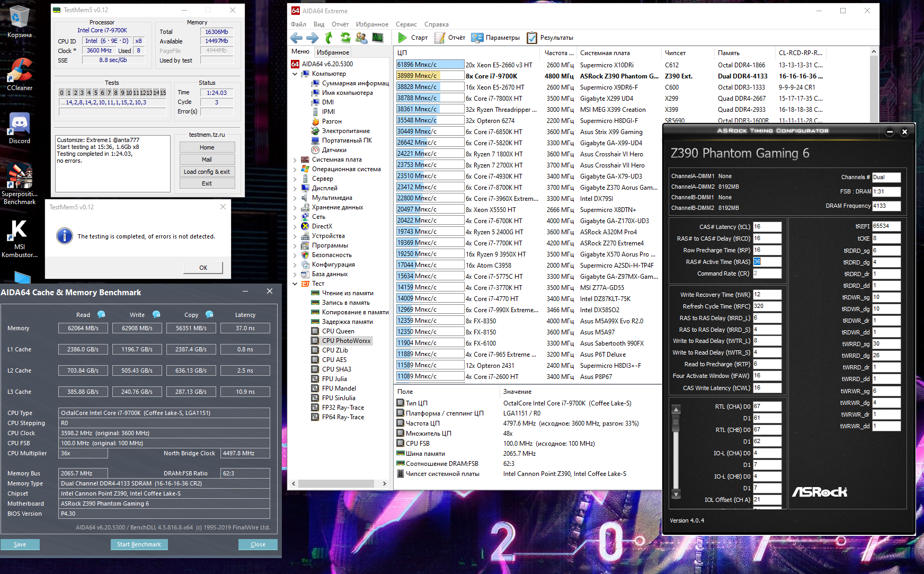Collapse the Компьютер tree node
This screenshot has width=924, height=574.
coord(295,74)
